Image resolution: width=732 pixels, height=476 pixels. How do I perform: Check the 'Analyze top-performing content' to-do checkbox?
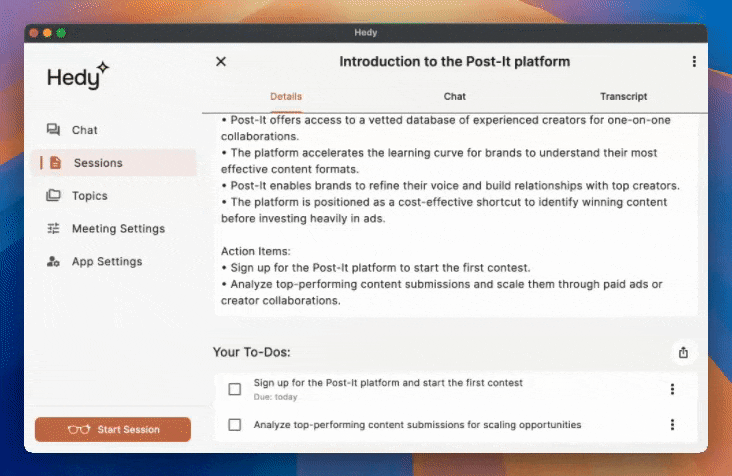235,425
